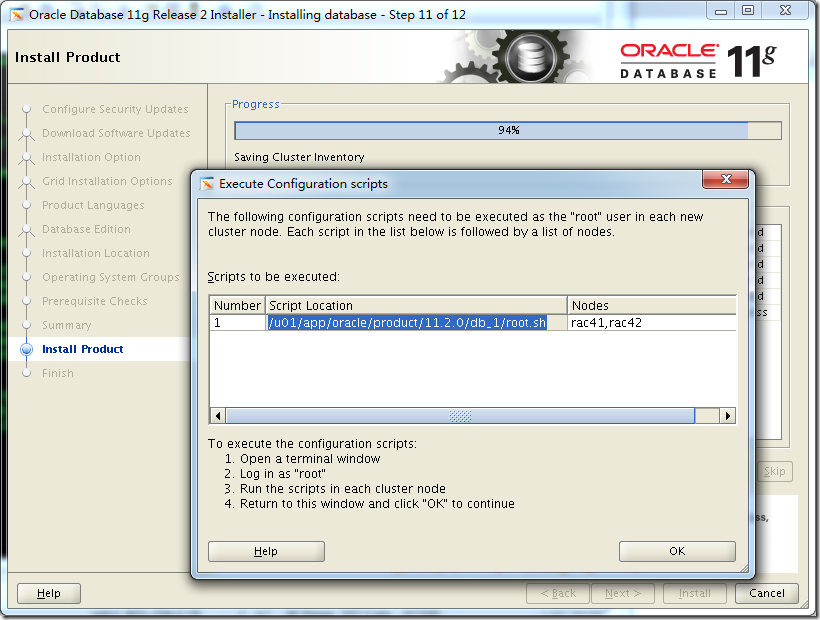The height and width of the screenshot is (620, 820).
Task: Click the Summary step bullet icon
Action: [26, 325]
